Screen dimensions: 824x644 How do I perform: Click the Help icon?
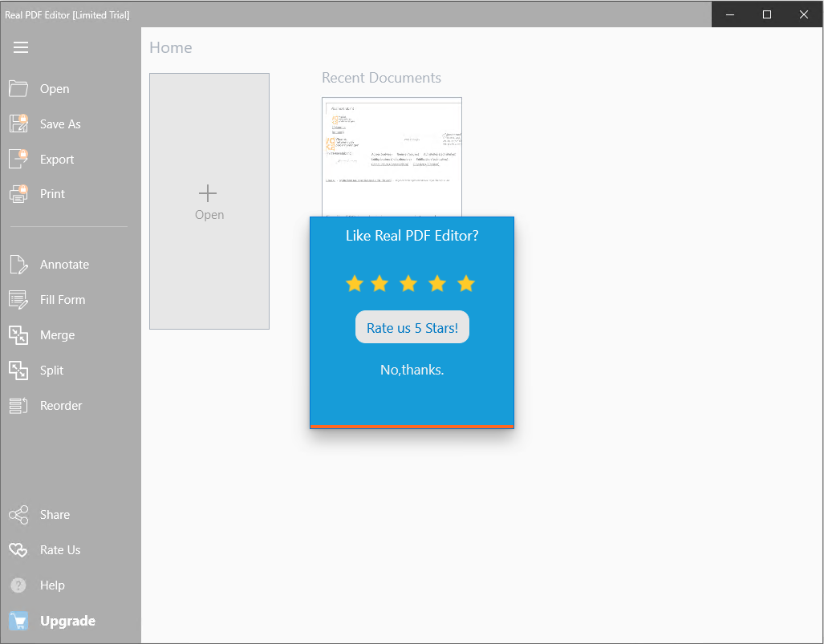coord(17,585)
